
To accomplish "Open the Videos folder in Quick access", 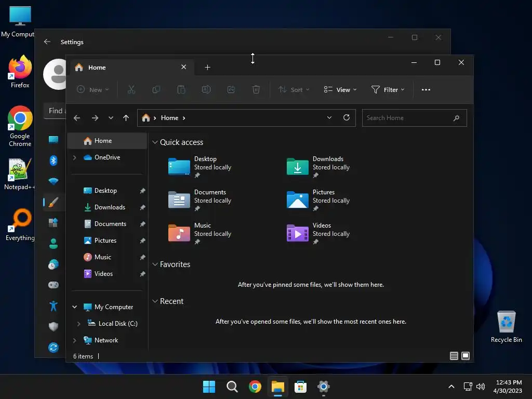I will tap(318, 233).
